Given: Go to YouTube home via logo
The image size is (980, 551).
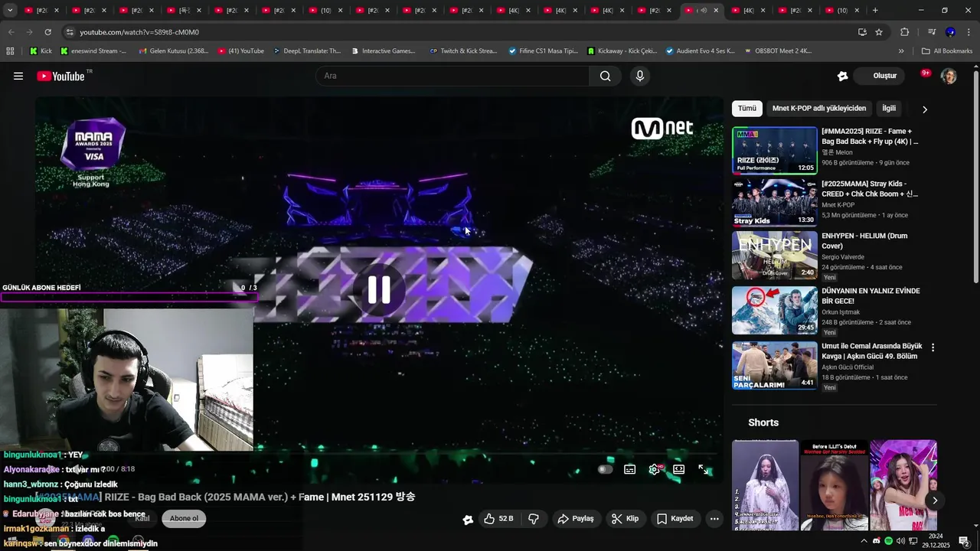Looking at the screenshot, I should point(60,76).
